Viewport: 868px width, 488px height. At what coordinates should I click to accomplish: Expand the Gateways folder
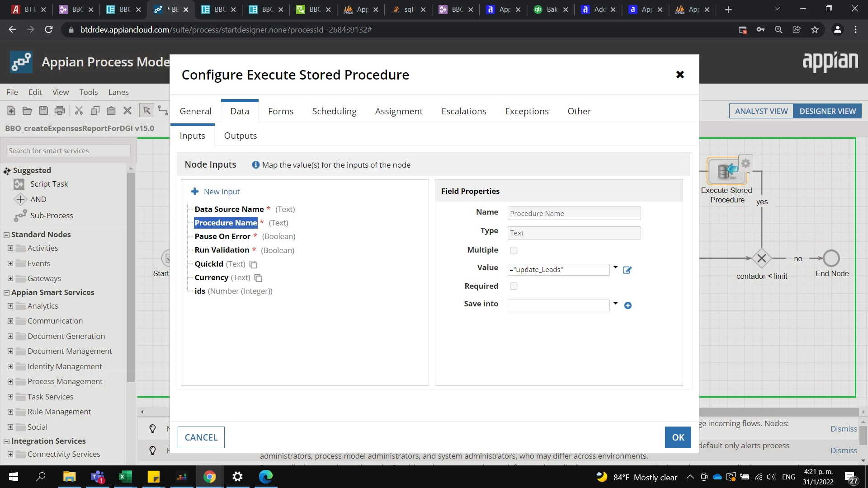[10, 278]
